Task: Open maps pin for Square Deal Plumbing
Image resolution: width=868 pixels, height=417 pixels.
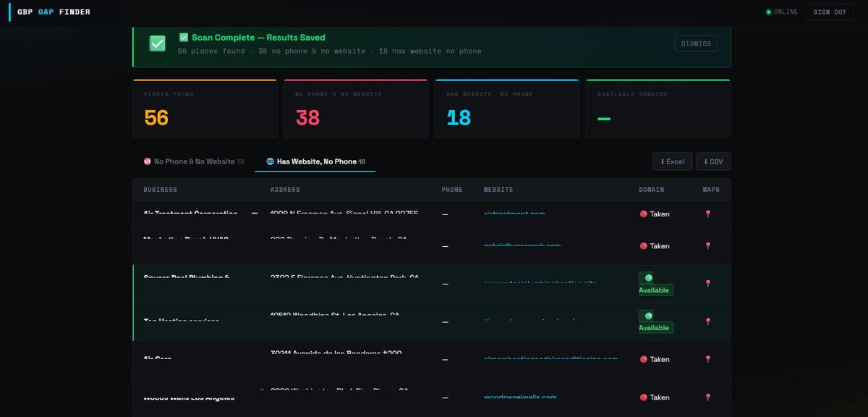Action: point(707,284)
